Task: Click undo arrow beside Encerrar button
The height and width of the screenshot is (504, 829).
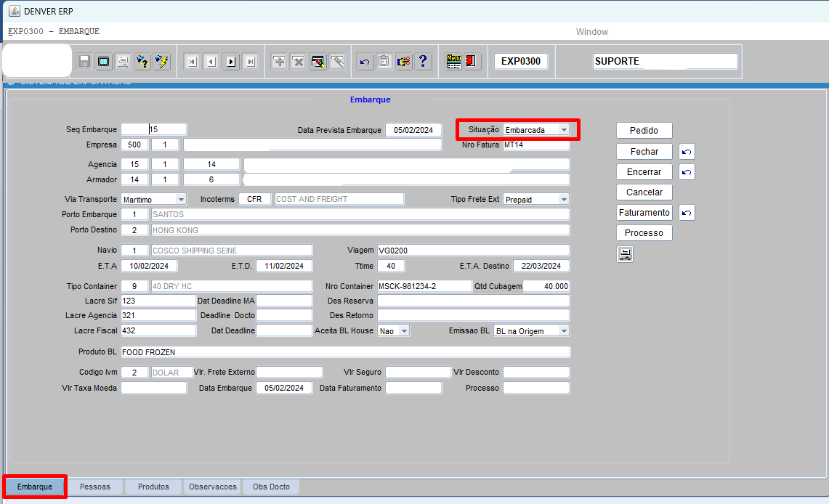Action: (x=687, y=172)
